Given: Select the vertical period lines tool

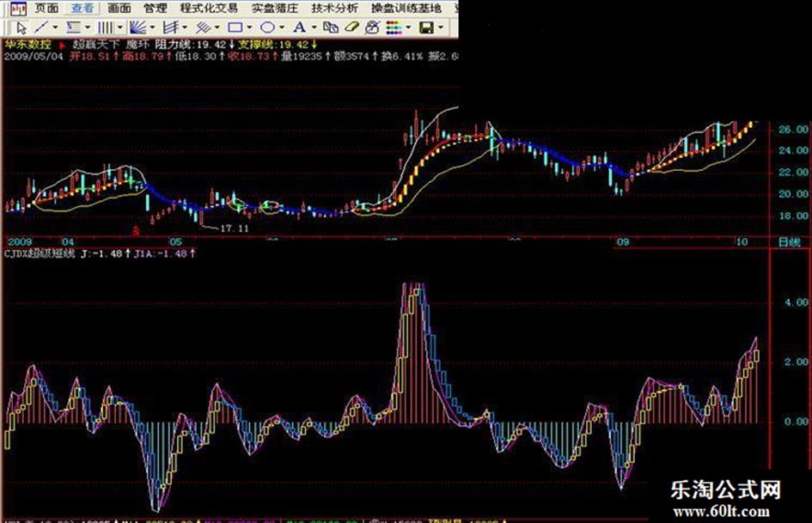Looking at the screenshot, I should point(106,27).
